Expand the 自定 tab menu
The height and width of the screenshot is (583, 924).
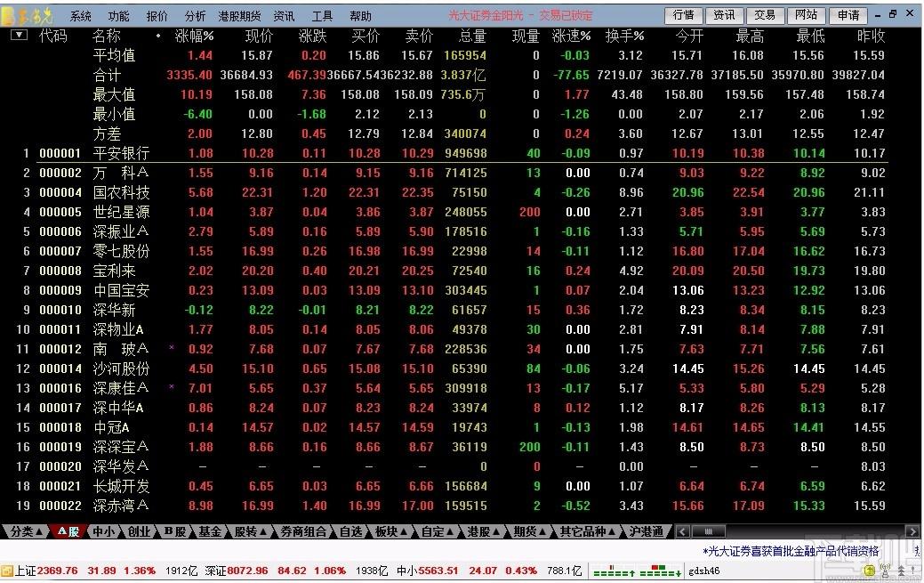[438, 531]
